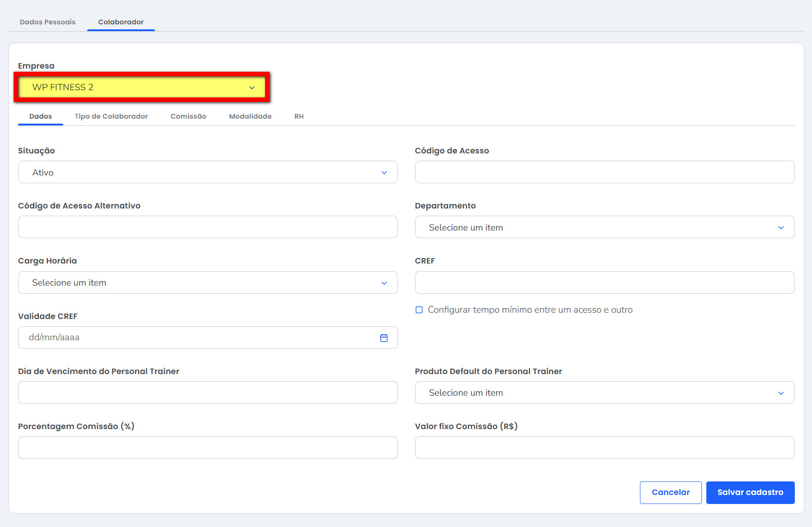The width and height of the screenshot is (812, 527).
Task: Open Produto Default do Personal Trainer dropdown
Action: click(604, 393)
